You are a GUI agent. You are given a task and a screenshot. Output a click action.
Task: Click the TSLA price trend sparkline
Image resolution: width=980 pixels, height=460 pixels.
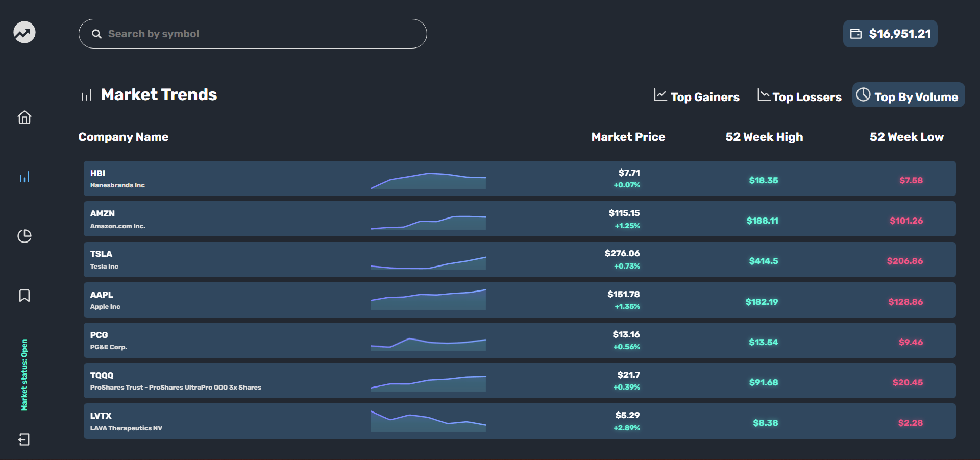428,263
